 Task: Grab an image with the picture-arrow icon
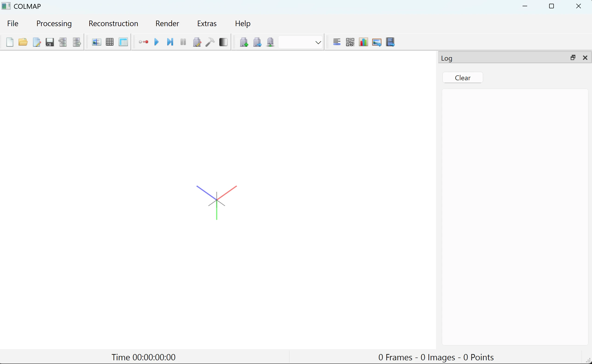(377, 42)
